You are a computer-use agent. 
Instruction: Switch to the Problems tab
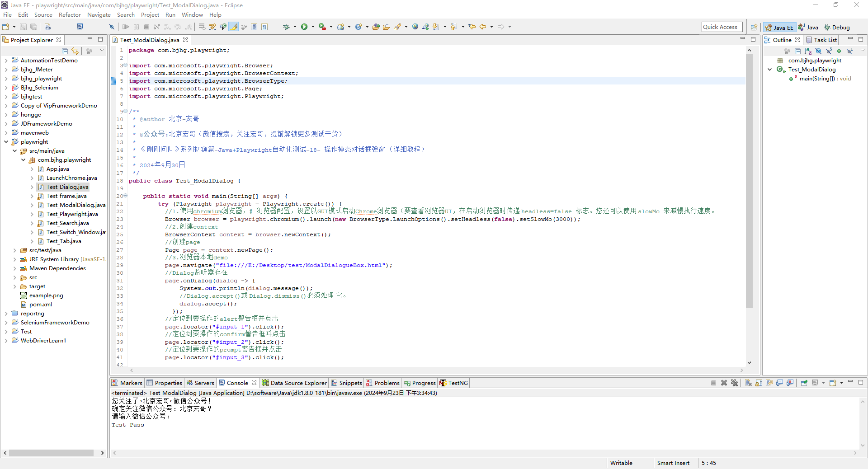click(x=383, y=383)
